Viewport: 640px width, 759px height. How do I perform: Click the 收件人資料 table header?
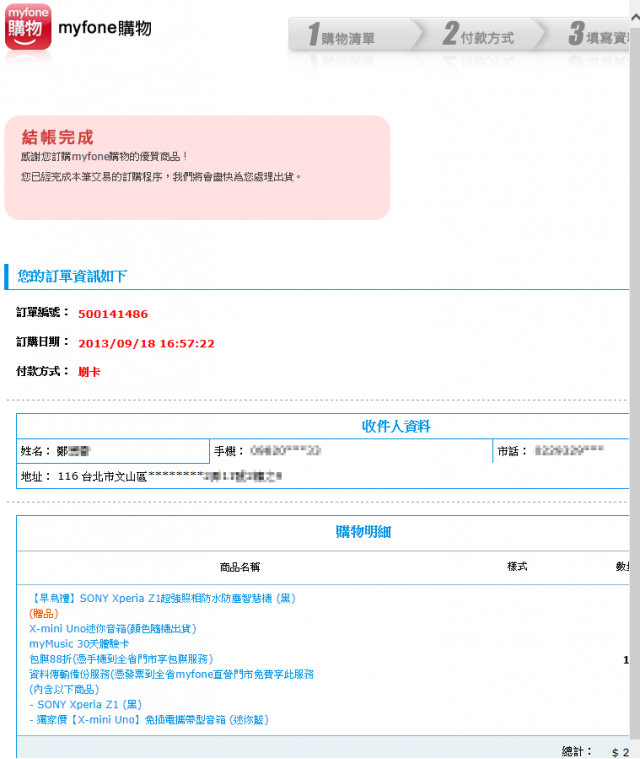coord(396,426)
